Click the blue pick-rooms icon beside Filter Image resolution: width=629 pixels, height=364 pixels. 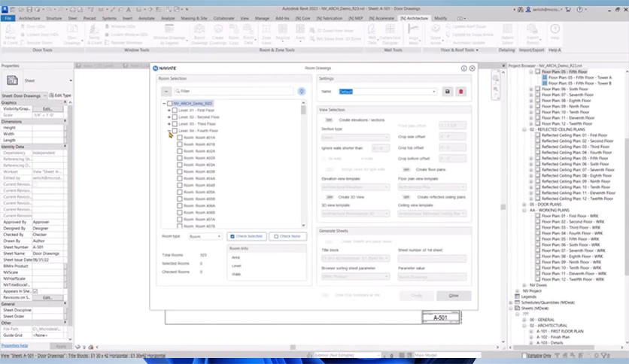(302, 91)
